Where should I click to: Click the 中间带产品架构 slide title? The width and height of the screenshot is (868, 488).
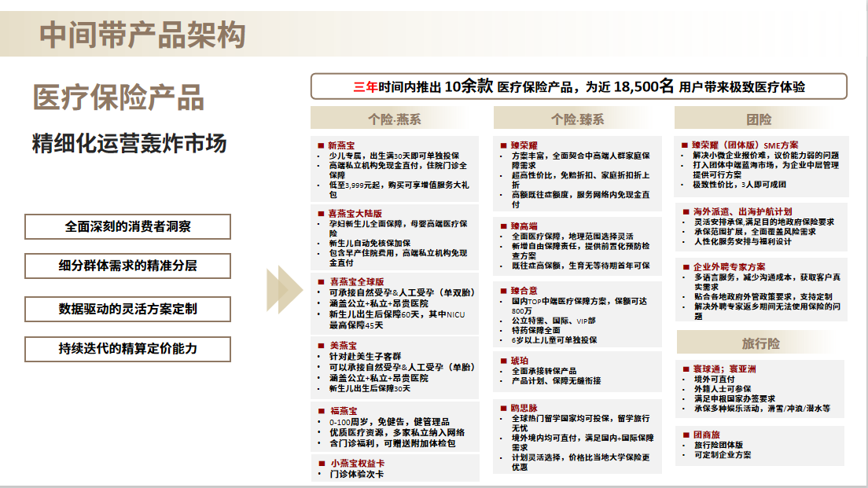pyautogui.click(x=142, y=36)
